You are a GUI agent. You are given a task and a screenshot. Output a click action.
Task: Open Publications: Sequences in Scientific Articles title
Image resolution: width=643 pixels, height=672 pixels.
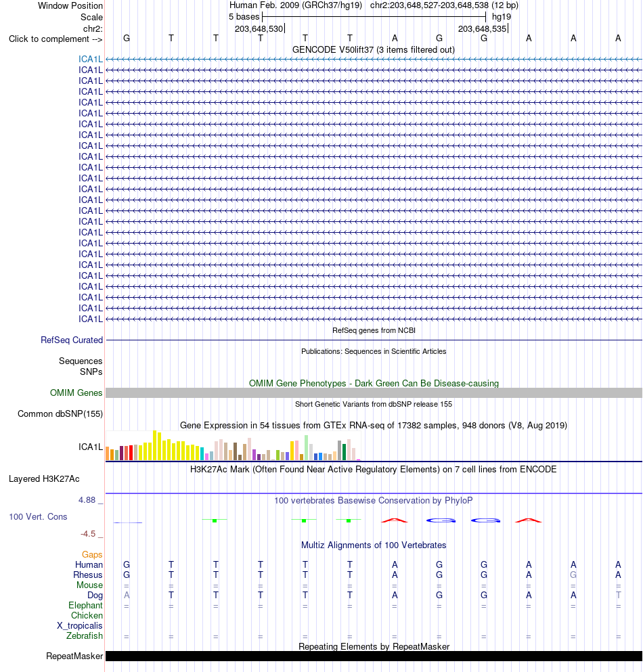(374, 351)
